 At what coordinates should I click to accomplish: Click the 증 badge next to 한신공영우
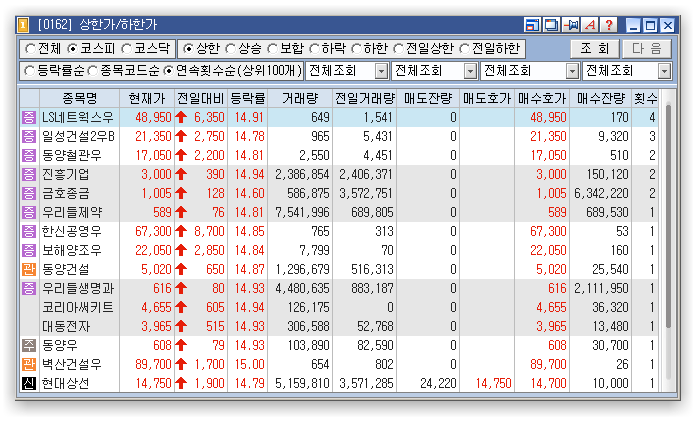pyautogui.click(x=29, y=231)
